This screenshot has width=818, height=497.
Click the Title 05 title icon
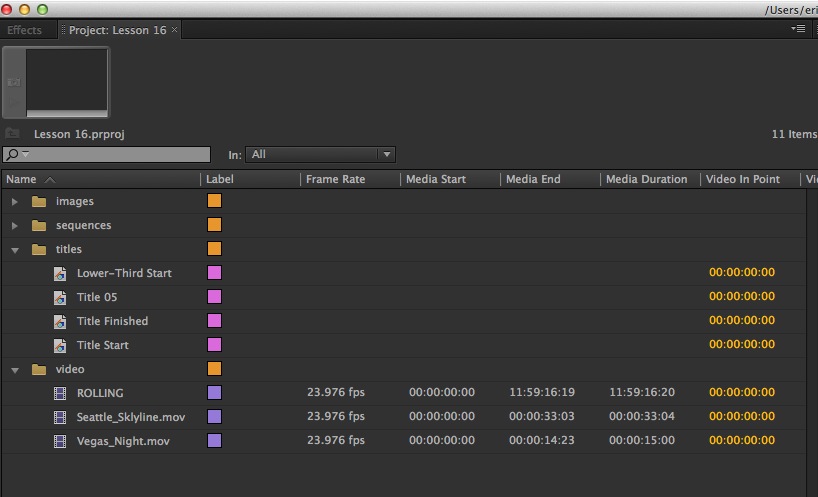tap(60, 297)
